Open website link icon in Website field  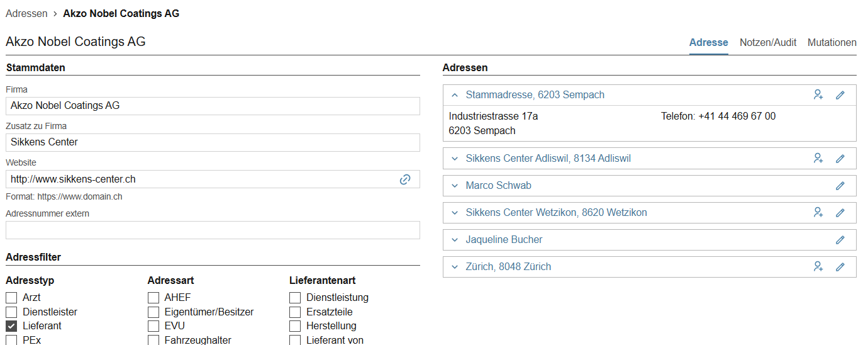tap(405, 179)
